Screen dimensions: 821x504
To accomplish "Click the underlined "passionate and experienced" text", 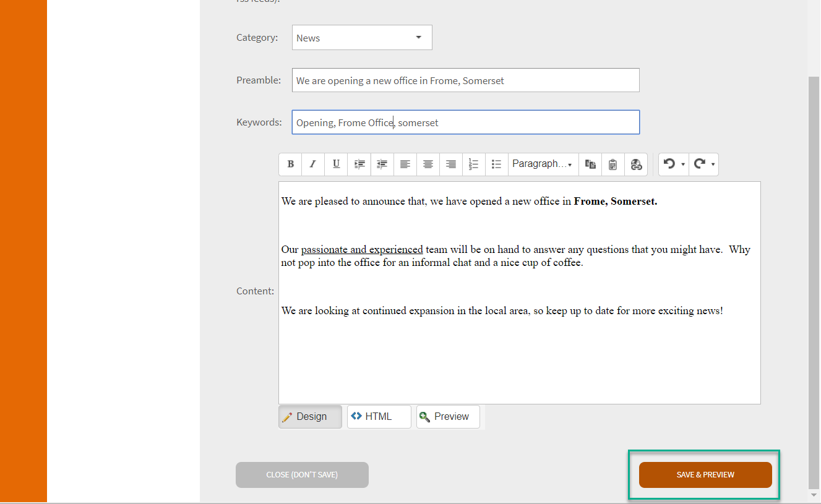I will pyautogui.click(x=362, y=250).
